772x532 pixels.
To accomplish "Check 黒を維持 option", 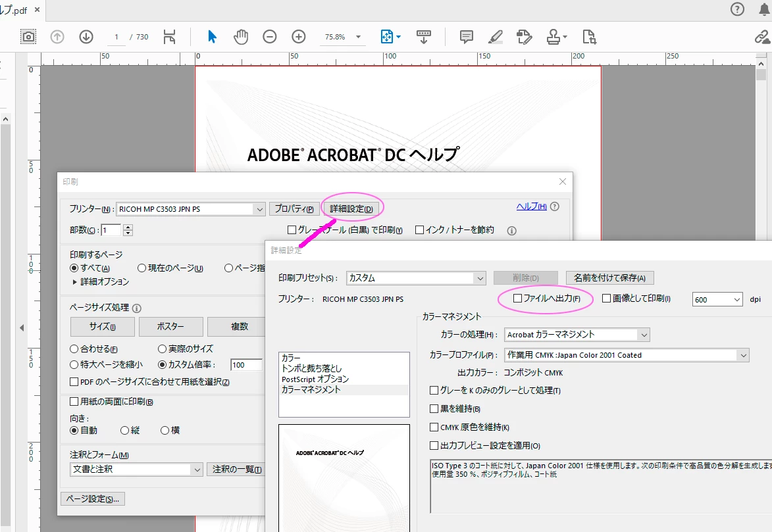I will [x=434, y=408].
